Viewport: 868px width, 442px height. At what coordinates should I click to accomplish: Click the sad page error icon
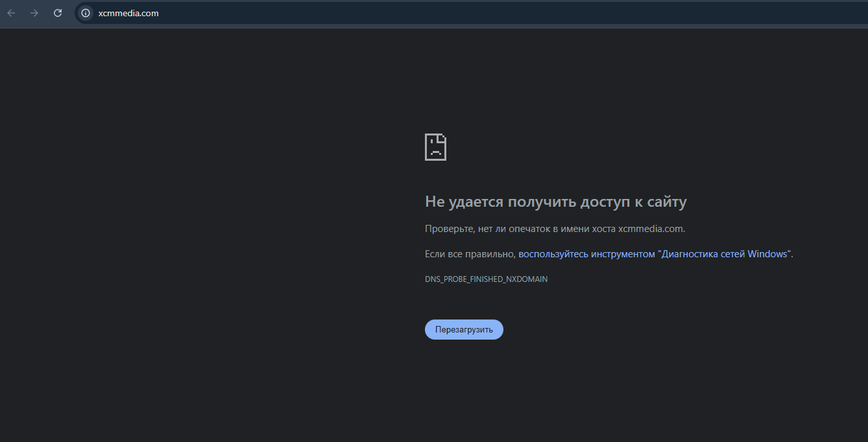coord(435,147)
